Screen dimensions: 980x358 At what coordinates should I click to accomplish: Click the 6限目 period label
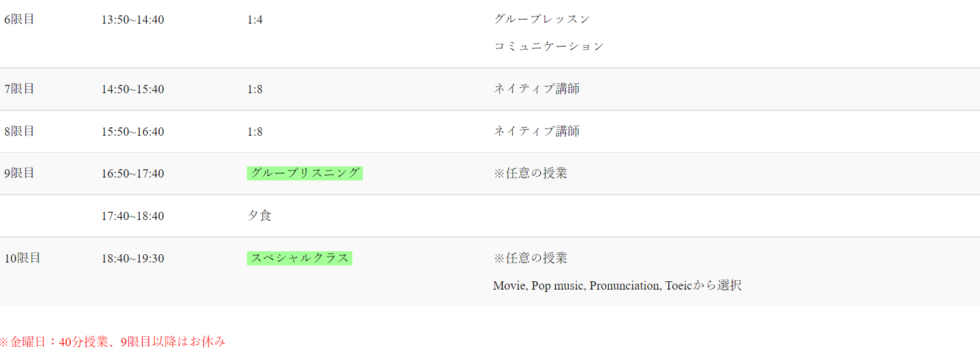tap(19, 19)
